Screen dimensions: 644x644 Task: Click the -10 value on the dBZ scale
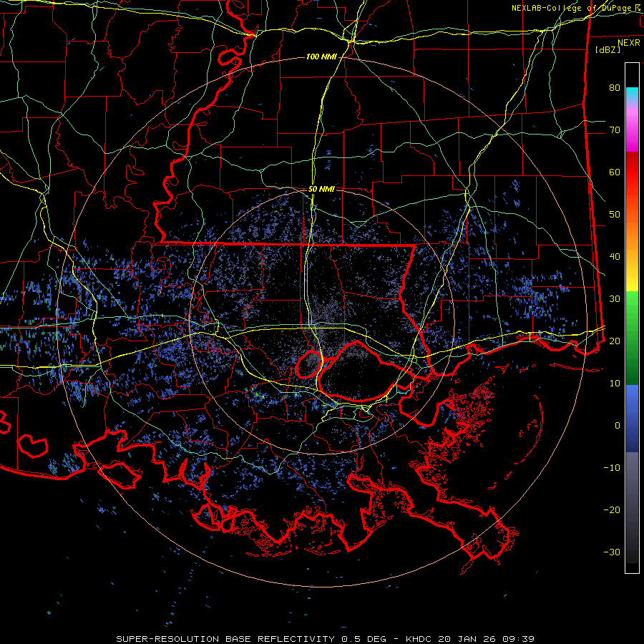click(612, 468)
